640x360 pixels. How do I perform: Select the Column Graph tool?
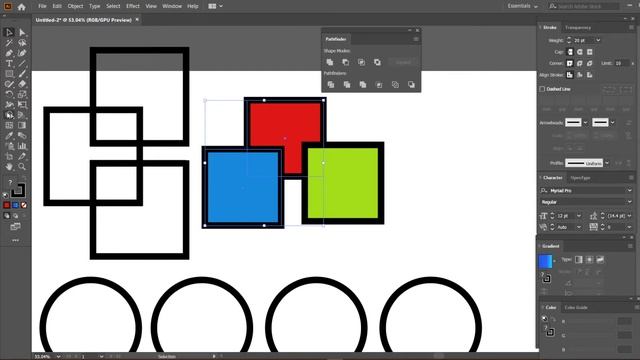tap(22, 146)
